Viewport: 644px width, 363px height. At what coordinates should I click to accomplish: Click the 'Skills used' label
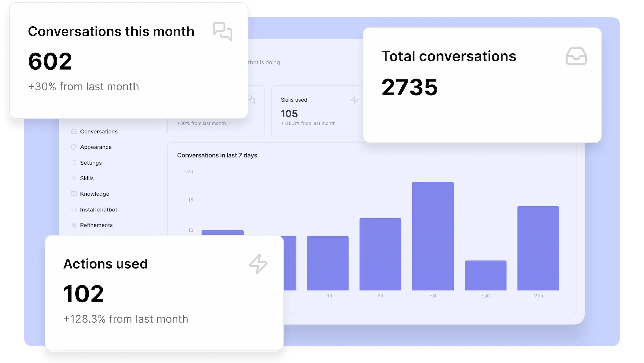tap(294, 100)
